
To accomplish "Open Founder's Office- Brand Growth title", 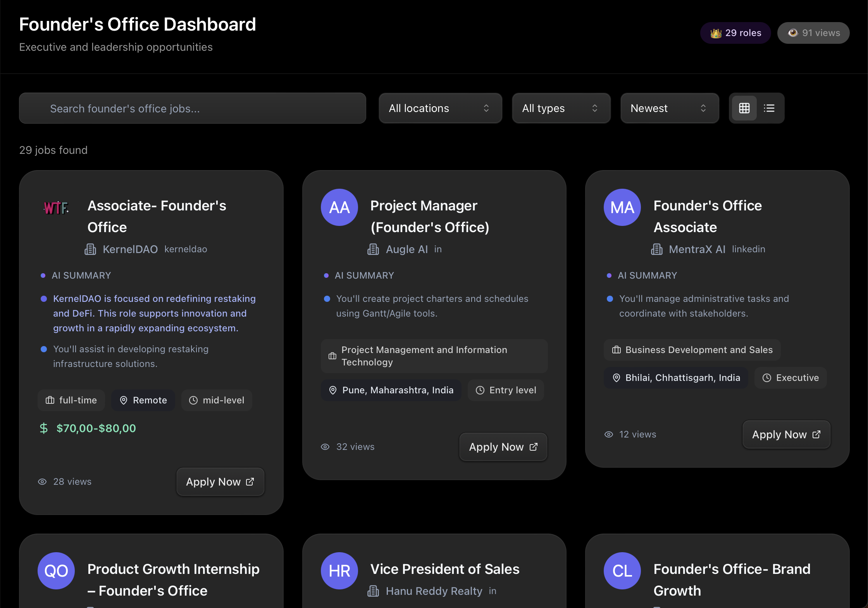I will tap(732, 580).
